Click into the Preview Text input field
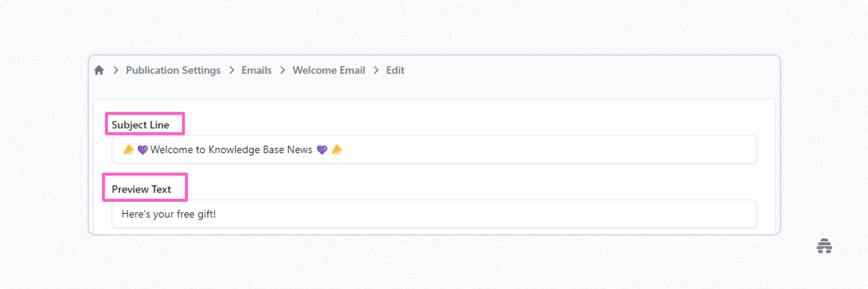868x289 pixels. 434,214
